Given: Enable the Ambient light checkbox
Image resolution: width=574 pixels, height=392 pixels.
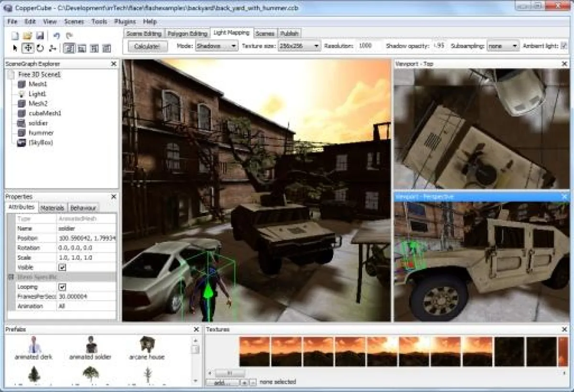Looking at the screenshot, I should coord(564,46).
